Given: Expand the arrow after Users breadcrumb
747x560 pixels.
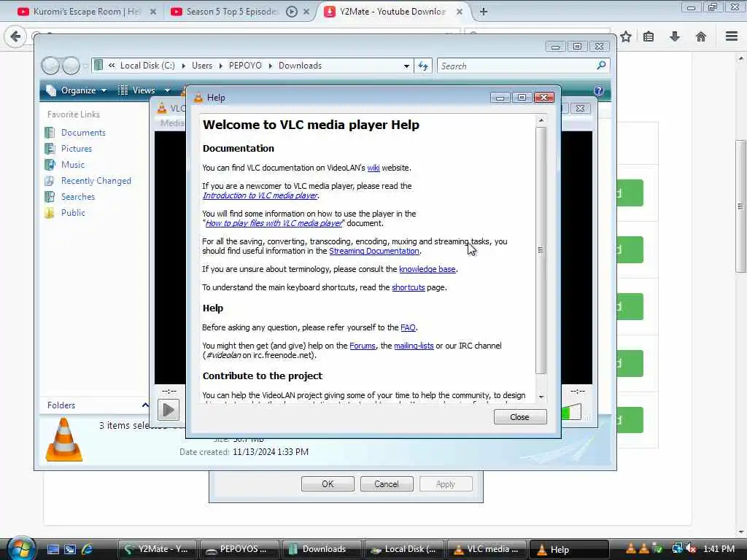Looking at the screenshot, I should (x=220, y=66).
